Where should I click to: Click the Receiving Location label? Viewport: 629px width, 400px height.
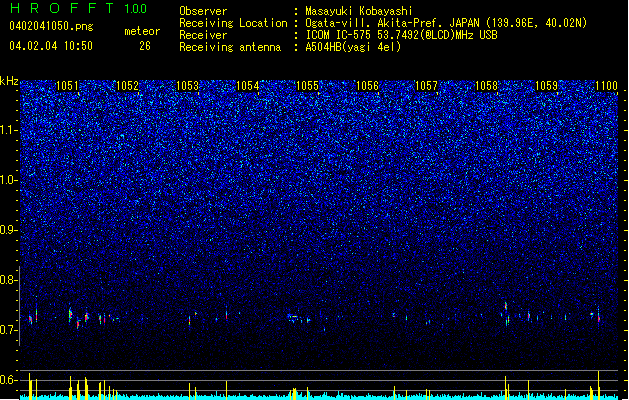click(233, 23)
